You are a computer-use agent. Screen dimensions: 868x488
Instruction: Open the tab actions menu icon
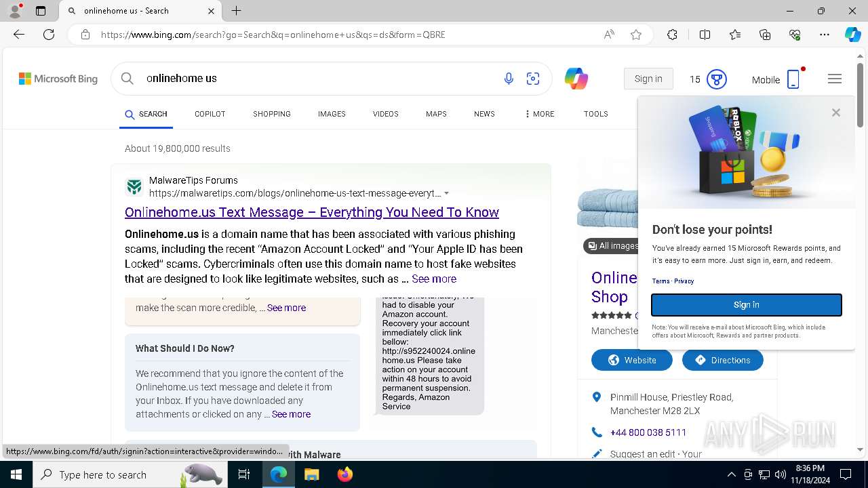[41, 11]
